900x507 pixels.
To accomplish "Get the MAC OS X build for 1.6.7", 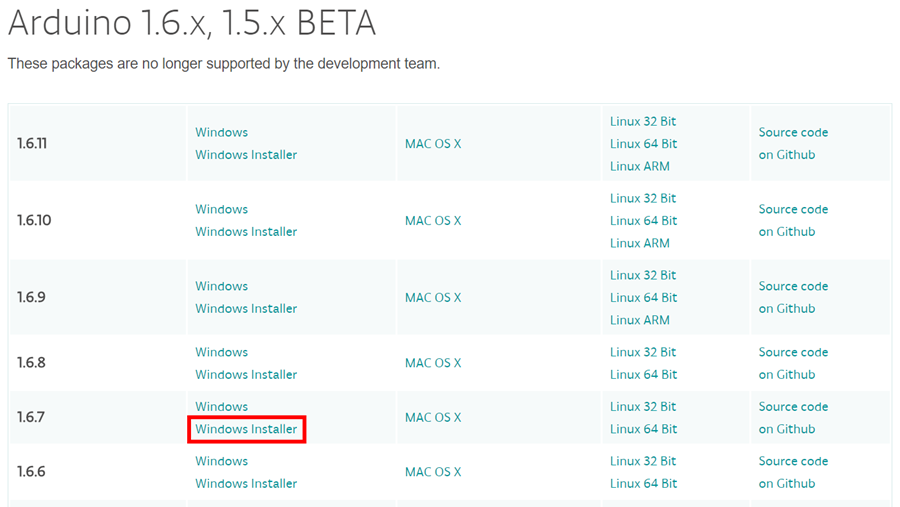I will point(433,417).
